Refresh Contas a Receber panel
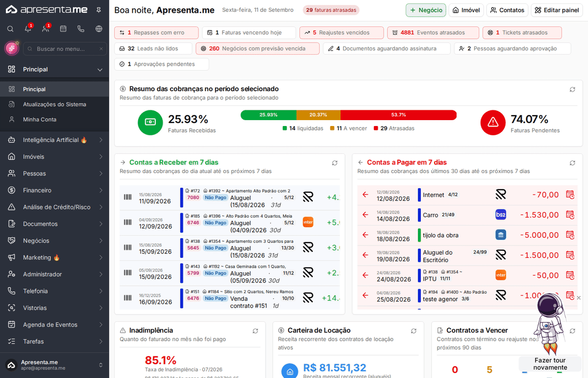588x378 pixels. pos(335,163)
